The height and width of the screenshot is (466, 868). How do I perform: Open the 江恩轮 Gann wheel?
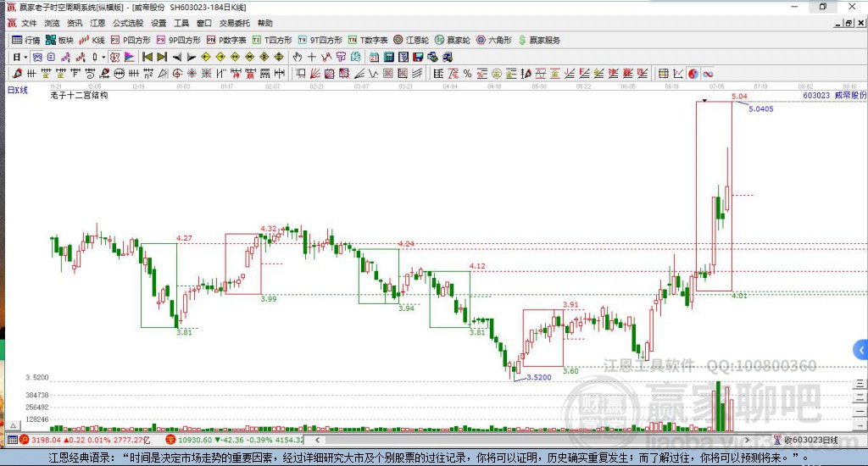click(x=411, y=40)
